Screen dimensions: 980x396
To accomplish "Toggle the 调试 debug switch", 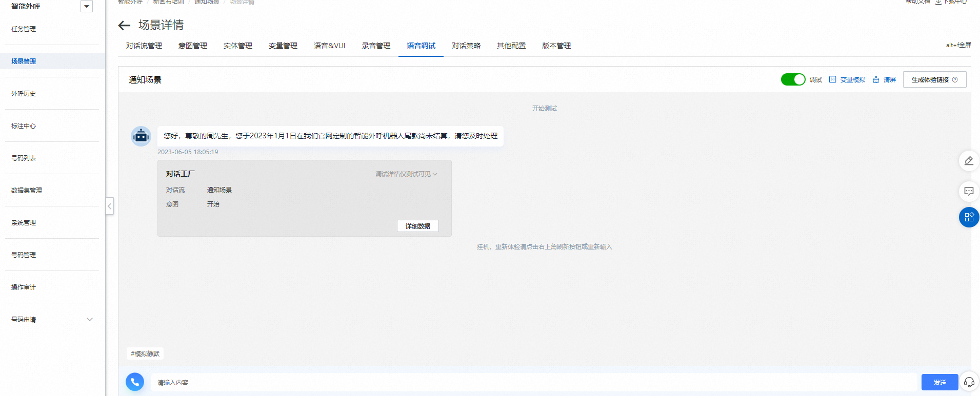I will coord(793,79).
